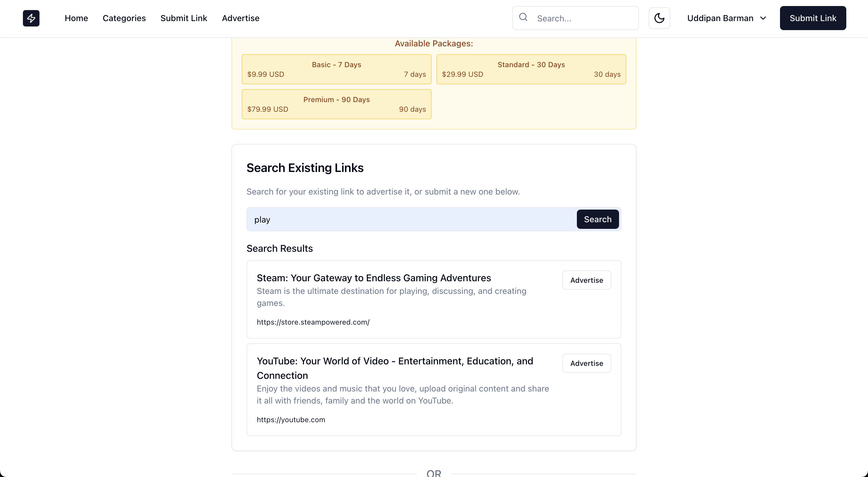This screenshot has height=477, width=868.
Task: Toggle dark mode with the moon icon
Action: tap(659, 18)
